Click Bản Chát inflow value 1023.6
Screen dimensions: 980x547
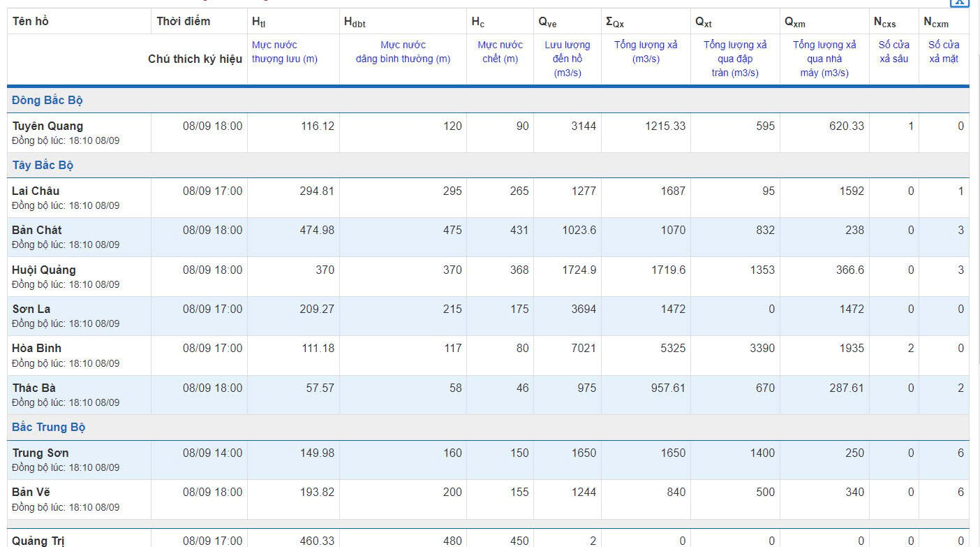[579, 231]
